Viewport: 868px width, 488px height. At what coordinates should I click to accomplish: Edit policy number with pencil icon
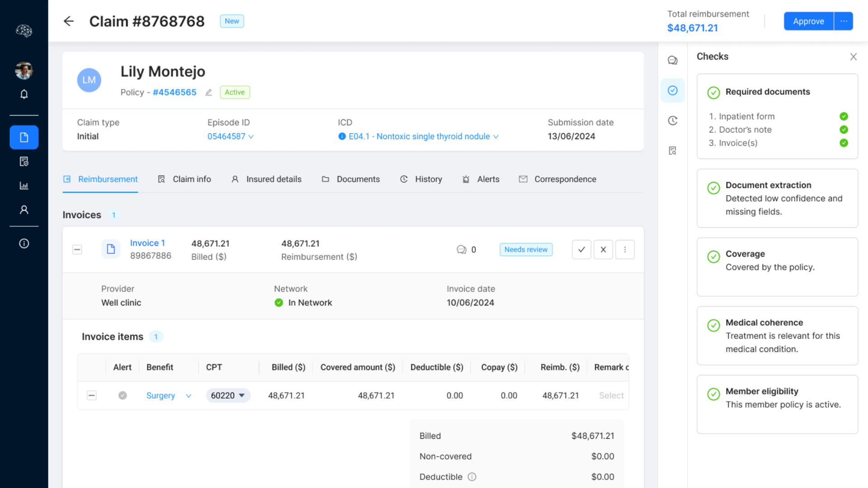click(208, 92)
